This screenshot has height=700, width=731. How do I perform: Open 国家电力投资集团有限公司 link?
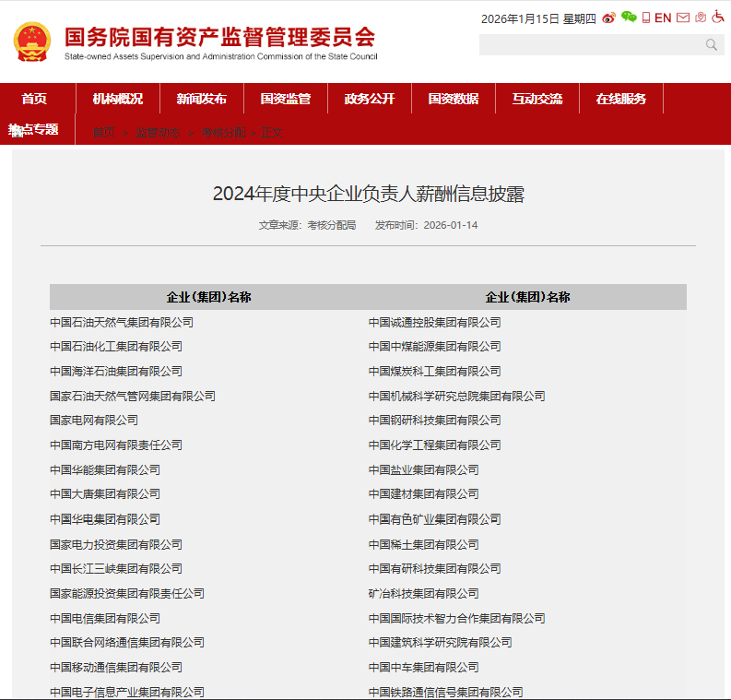pyautogui.click(x=116, y=544)
